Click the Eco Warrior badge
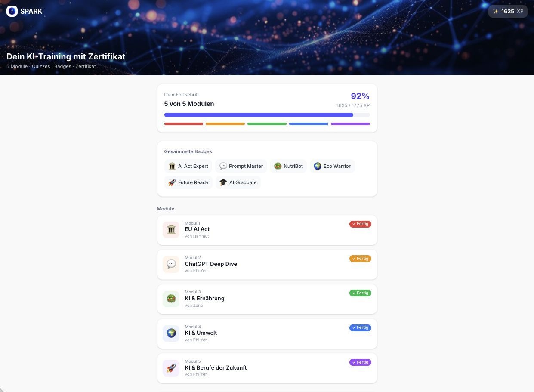Viewport: 534px width, 392px height. pos(332,166)
